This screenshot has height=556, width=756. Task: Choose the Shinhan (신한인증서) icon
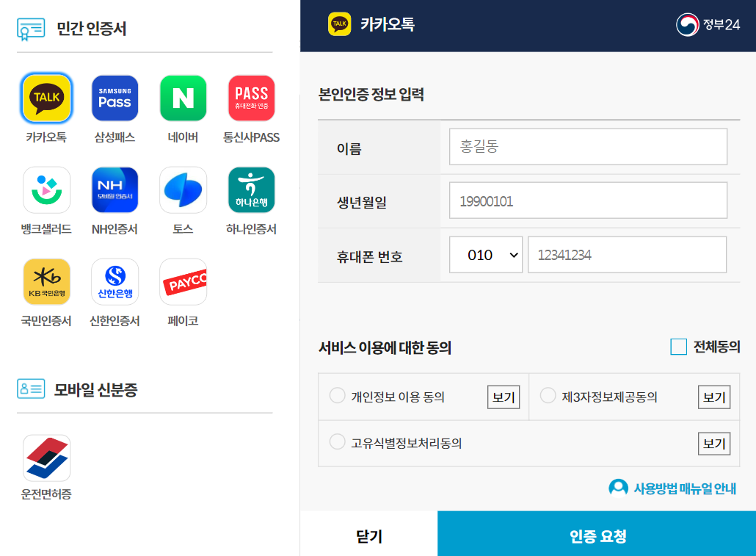click(x=115, y=281)
